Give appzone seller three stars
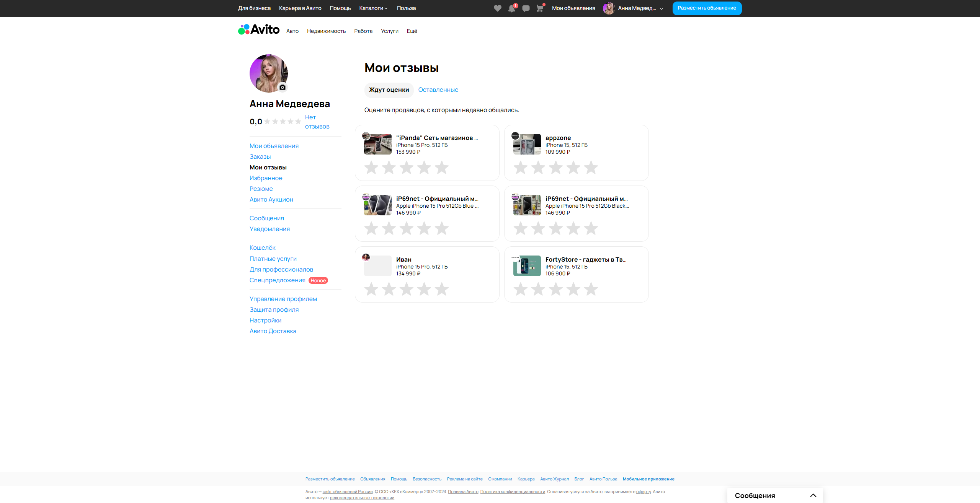 (x=556, y=168)
